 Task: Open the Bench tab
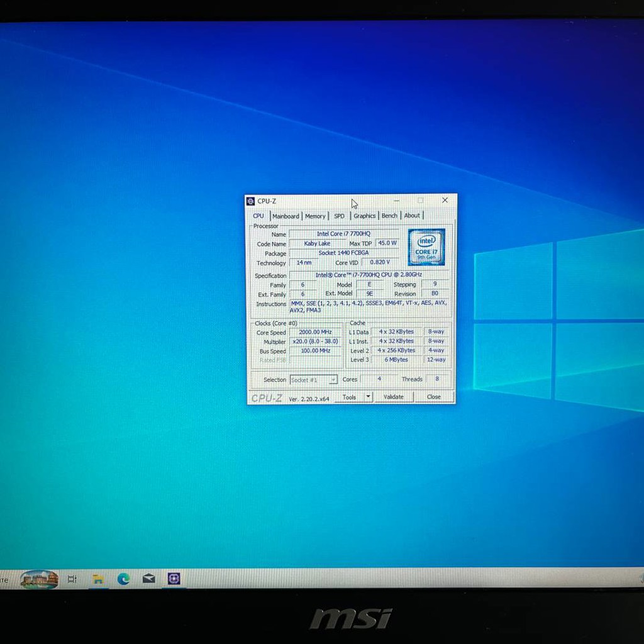click(389, 216)
